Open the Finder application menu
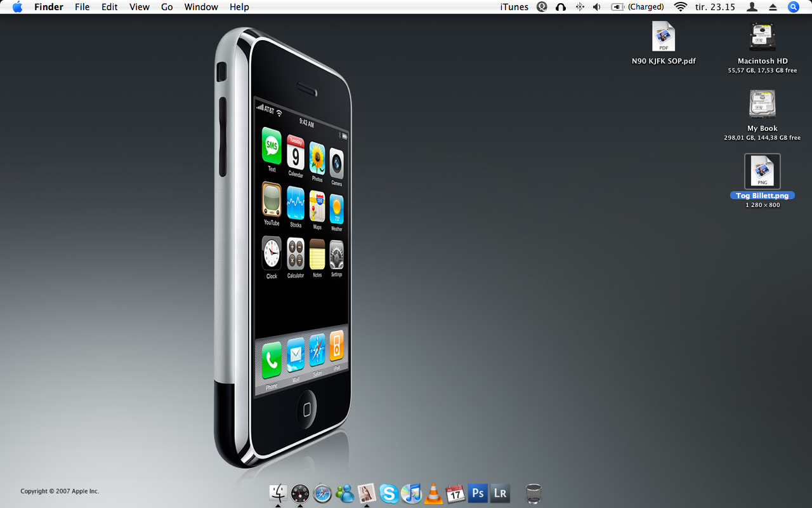812x508 pixels. [48, 7]
